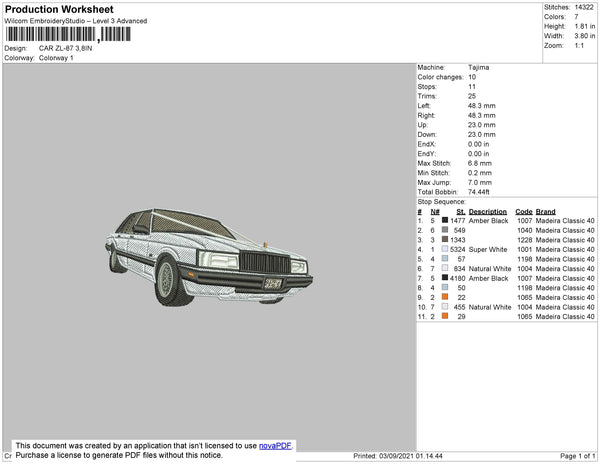
Task: Click the Description column header
Action: click(487, 211)
